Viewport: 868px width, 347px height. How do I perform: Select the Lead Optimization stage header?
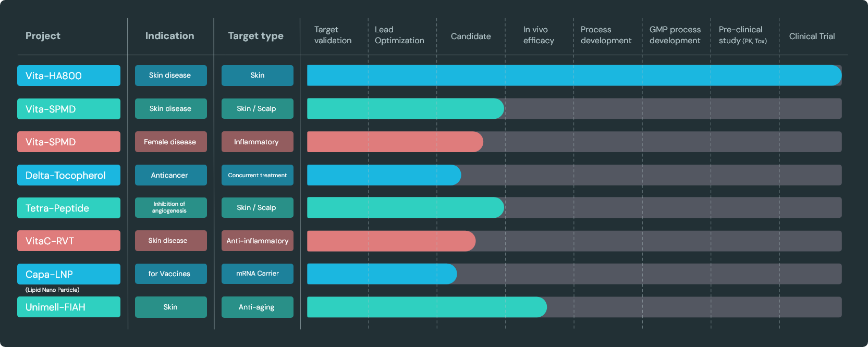[x=399, y=35]
